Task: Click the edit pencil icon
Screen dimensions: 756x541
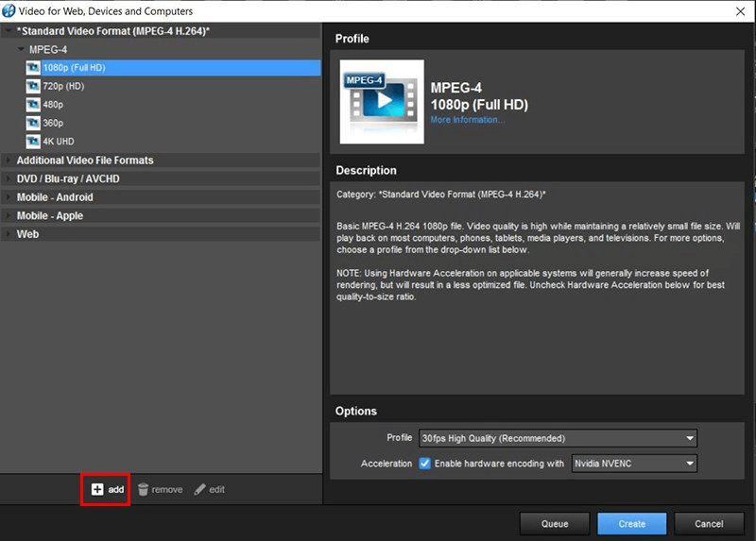Action: tap(199, 489)
